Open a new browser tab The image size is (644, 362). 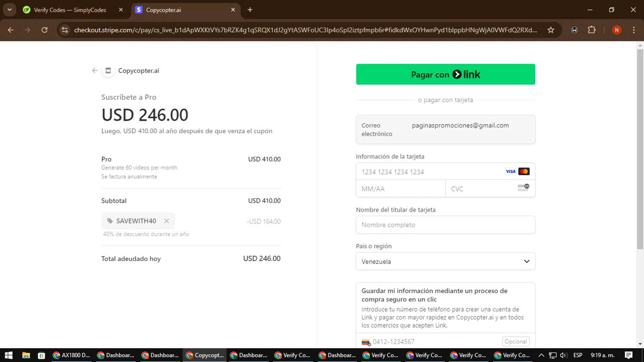tap(250, 10)
